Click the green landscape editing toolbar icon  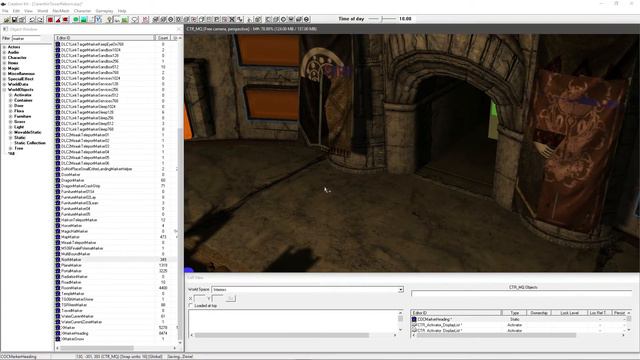84,19
